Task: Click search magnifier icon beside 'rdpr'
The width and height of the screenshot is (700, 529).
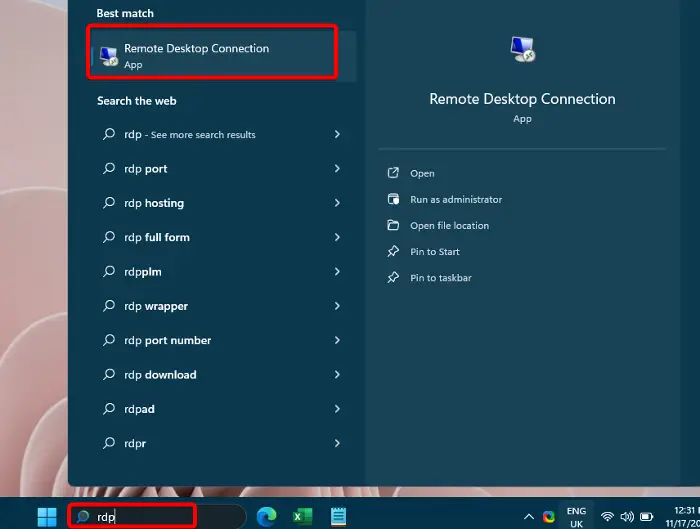Action: (x=108, y=443)
